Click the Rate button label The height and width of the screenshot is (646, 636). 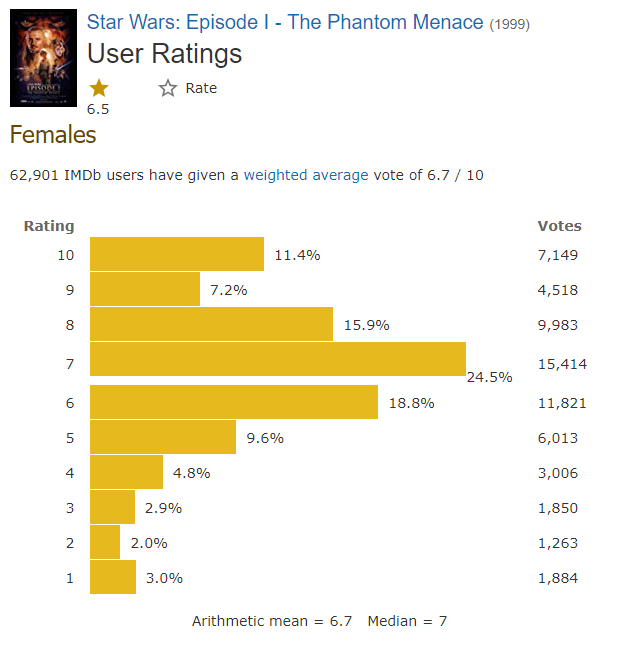(201, 88)
